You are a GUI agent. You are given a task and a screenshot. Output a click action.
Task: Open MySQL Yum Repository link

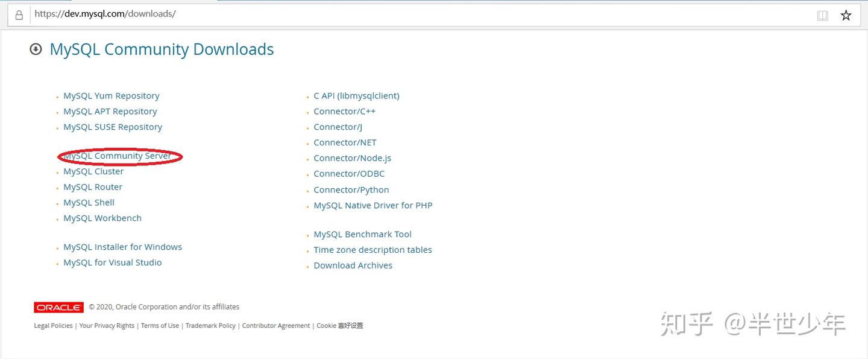click(112, 96)
